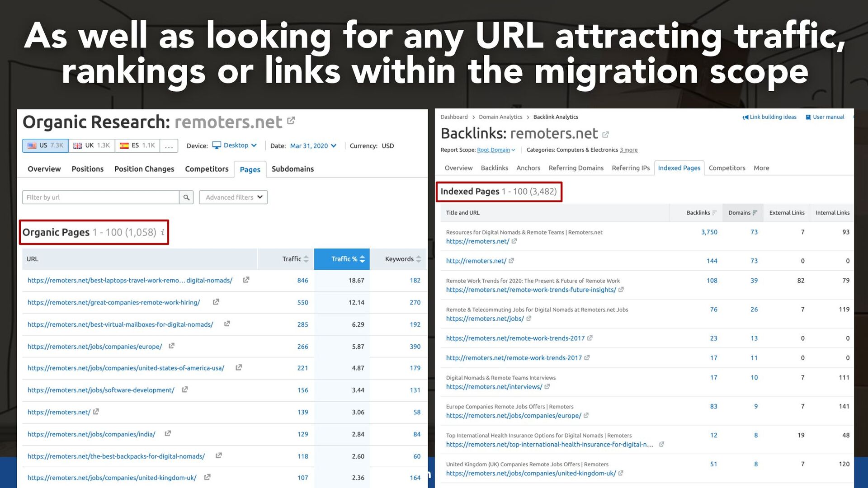868x488 pixels.
Task: Open external link icon for http remote-work-trends-2017
Action: (x=587, y=357)
